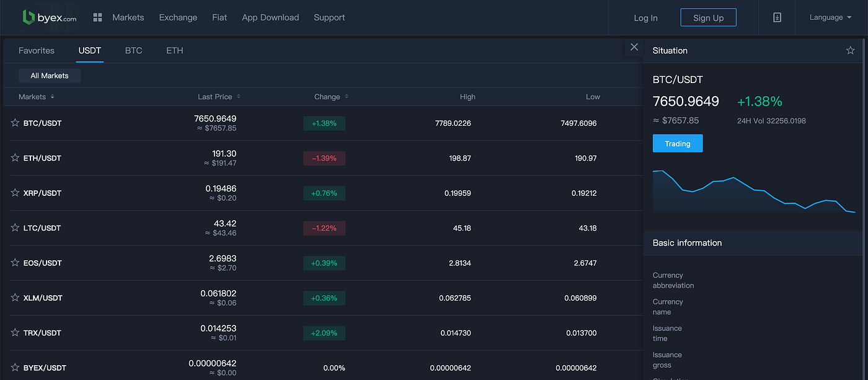Click the +0.76% change badge
868x380 pixels.
pos(324,193)
